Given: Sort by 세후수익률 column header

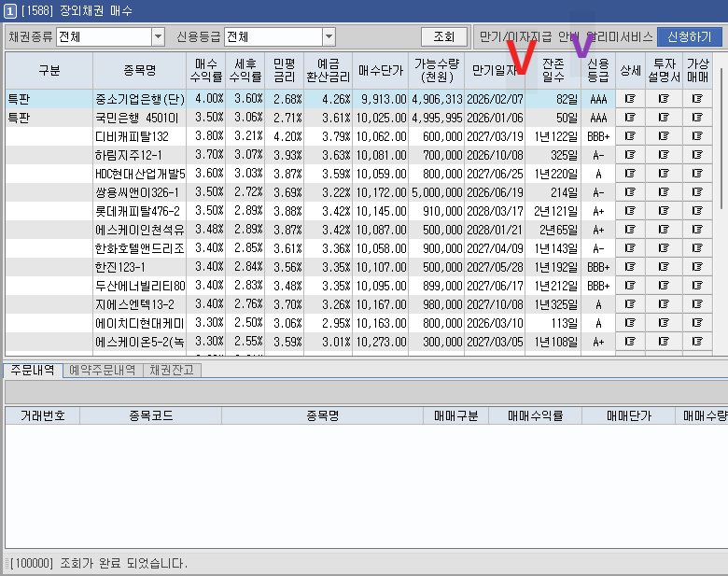Looking at the screenshot, I should point(245,71).
